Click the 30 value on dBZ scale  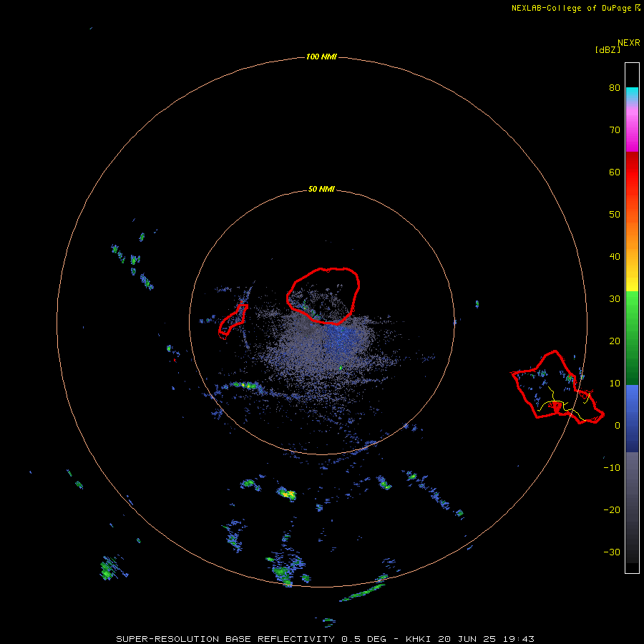point(615,299)
